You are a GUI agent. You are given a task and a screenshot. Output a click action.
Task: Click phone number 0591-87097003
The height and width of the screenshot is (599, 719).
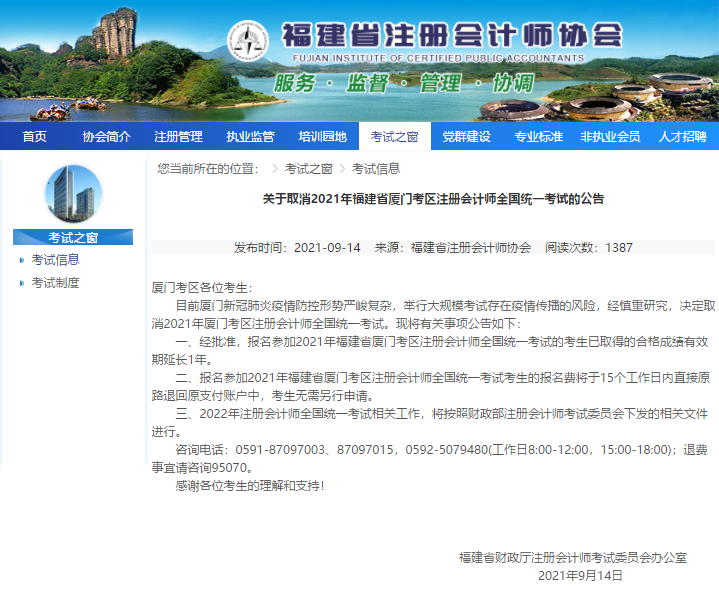click(280, 449)
